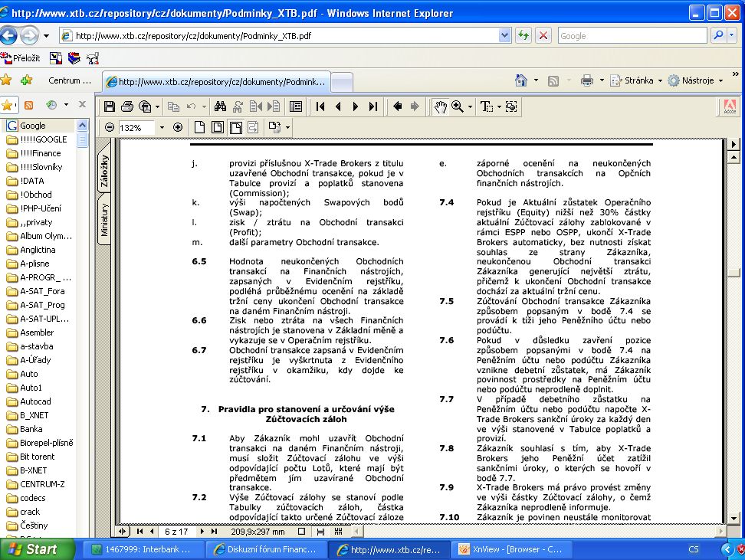745x560 pixels.
Task: Click document vertical scrollbar down arrow
Action: click(x=734, y=518)
